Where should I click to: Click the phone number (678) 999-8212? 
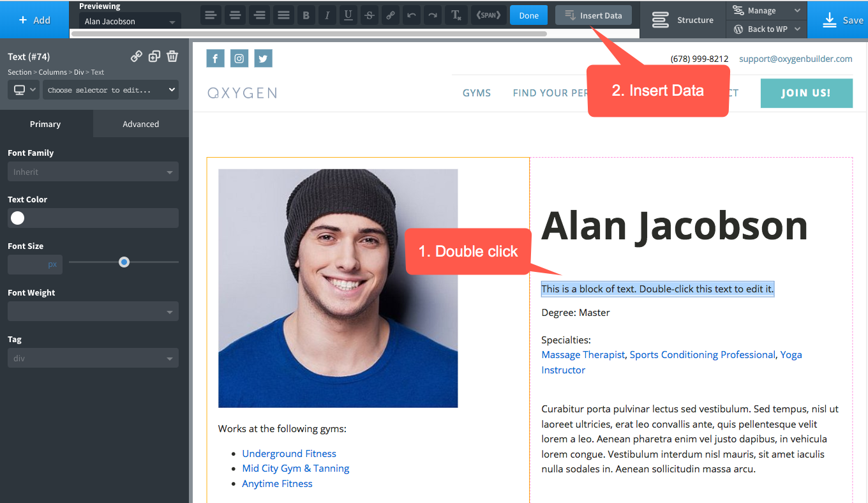(699, 59)
